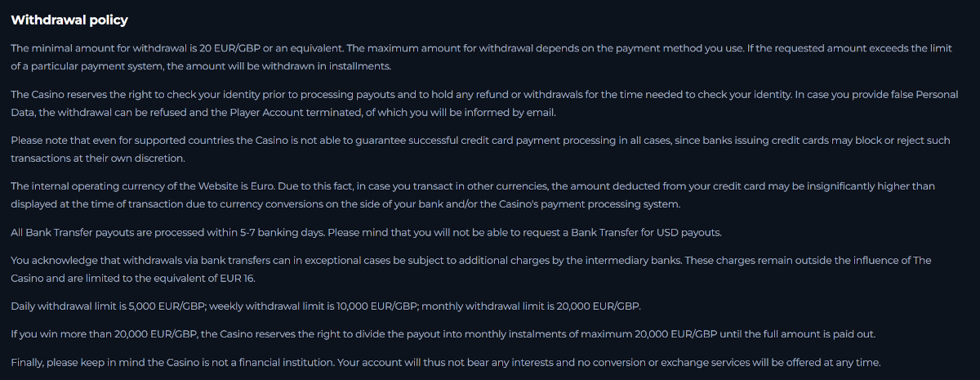Click the line starting 'Please note that even for supported countries'

[245, 141]
